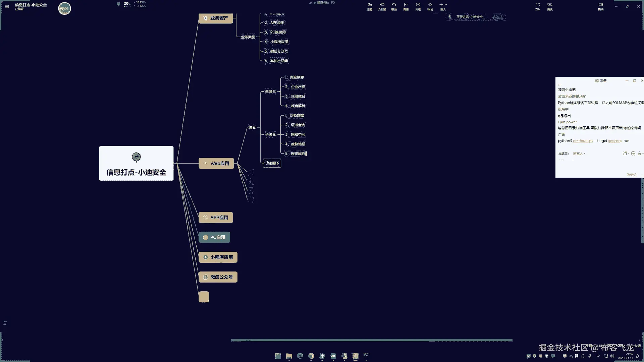Open the hamburger menu at top-left
The width and height of the screenshot is (644, 362).
point(7,6)
